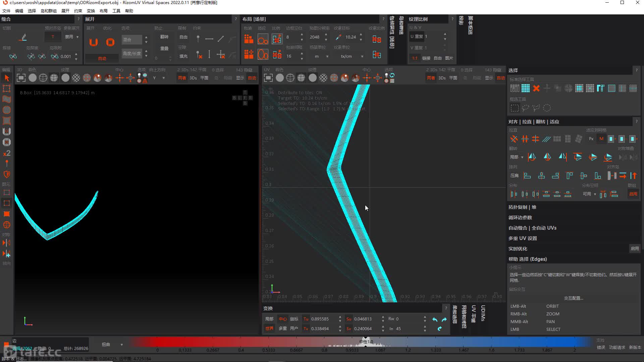
Task: Click the shield icon in left sidebar
Action: (7, 174)
